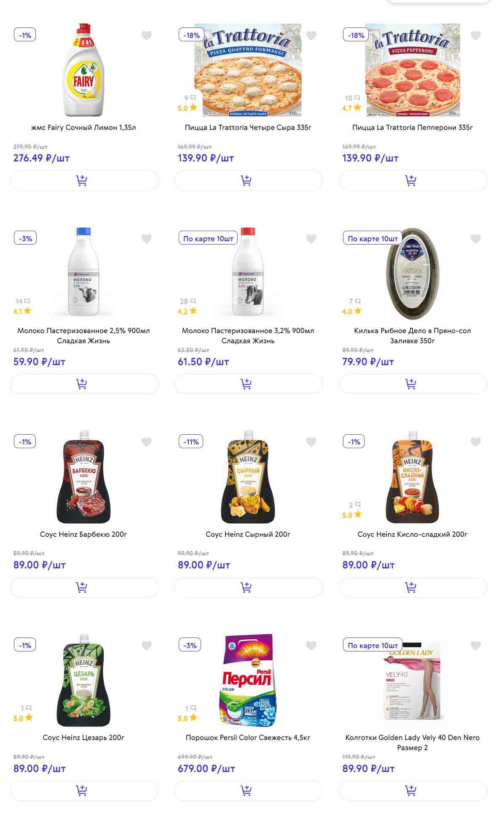Open Пицца La Trattoria Пепперони 335г link
Screen dimensions: 504x826
(x=412, y=127)
